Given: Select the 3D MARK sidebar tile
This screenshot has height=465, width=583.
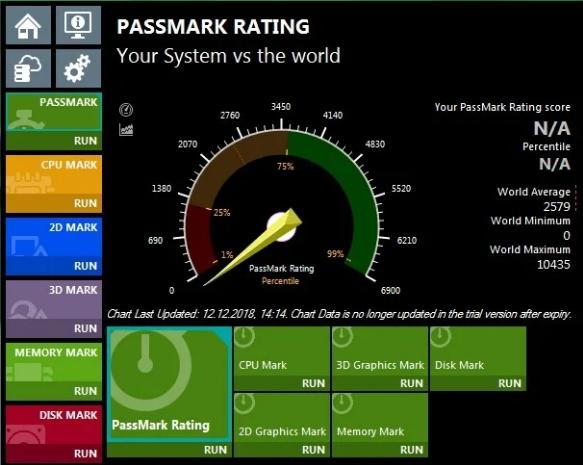Looking at the screenshot, I should pos(54,300).
